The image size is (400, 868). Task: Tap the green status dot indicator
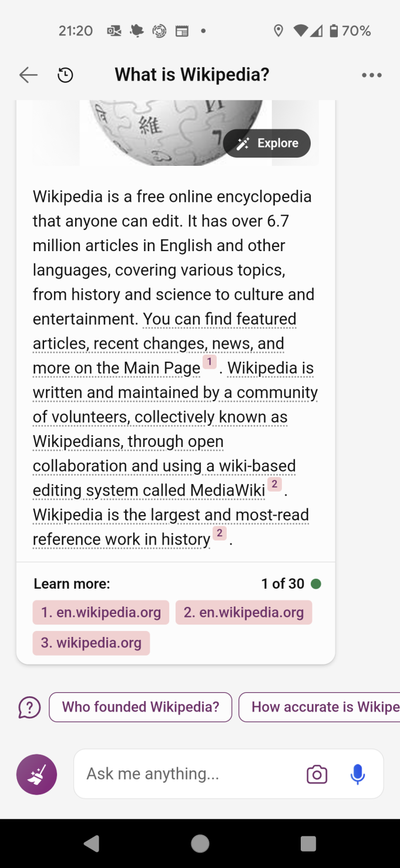[x=316, y=584]
